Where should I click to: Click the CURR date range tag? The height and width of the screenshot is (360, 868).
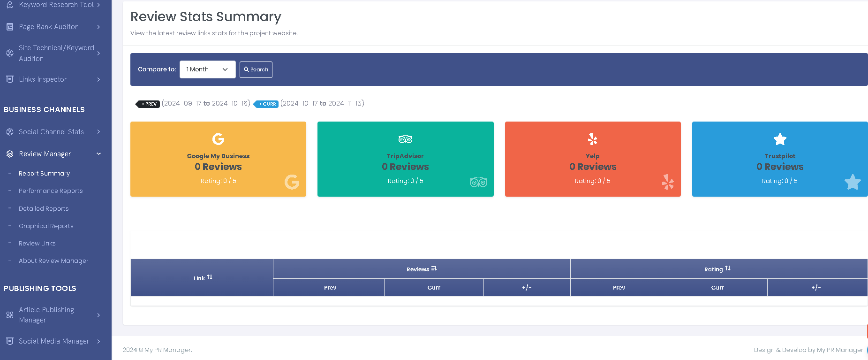[266, 104]
